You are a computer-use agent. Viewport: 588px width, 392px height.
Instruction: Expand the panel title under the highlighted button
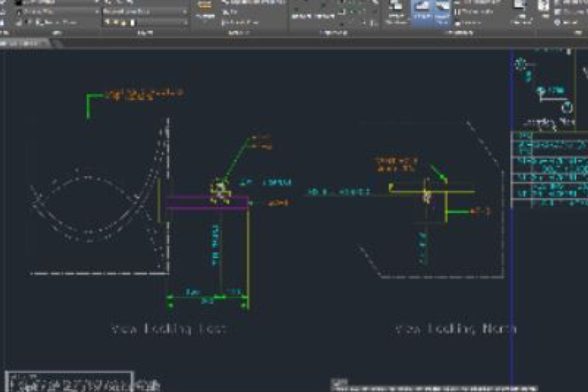coord(459,32)
